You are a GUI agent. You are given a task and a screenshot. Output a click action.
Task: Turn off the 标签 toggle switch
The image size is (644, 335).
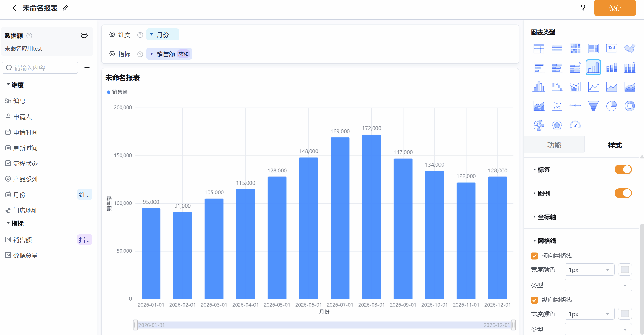(623, 170)
